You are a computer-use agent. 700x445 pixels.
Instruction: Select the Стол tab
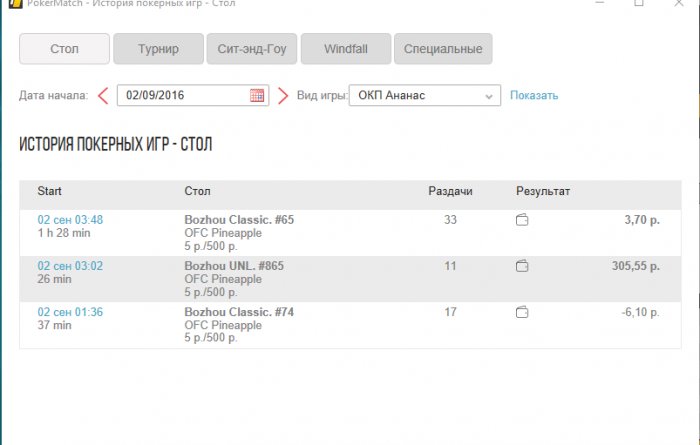pos(64,48)
